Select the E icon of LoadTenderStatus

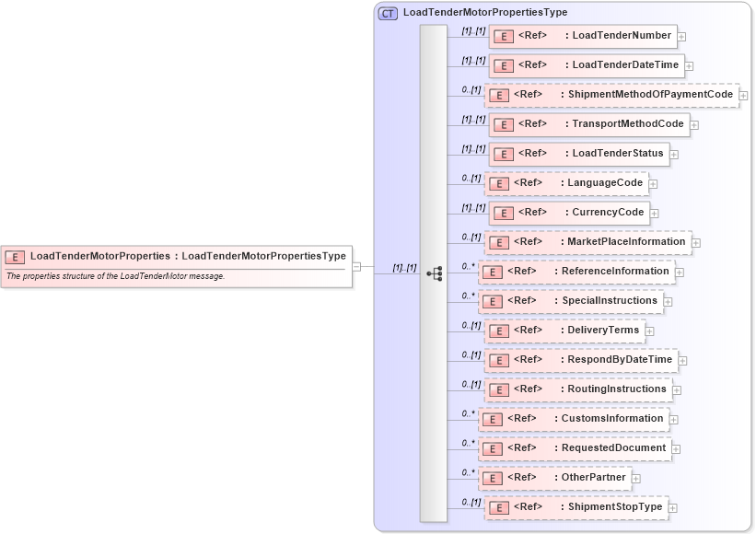(x=503, y=154)
